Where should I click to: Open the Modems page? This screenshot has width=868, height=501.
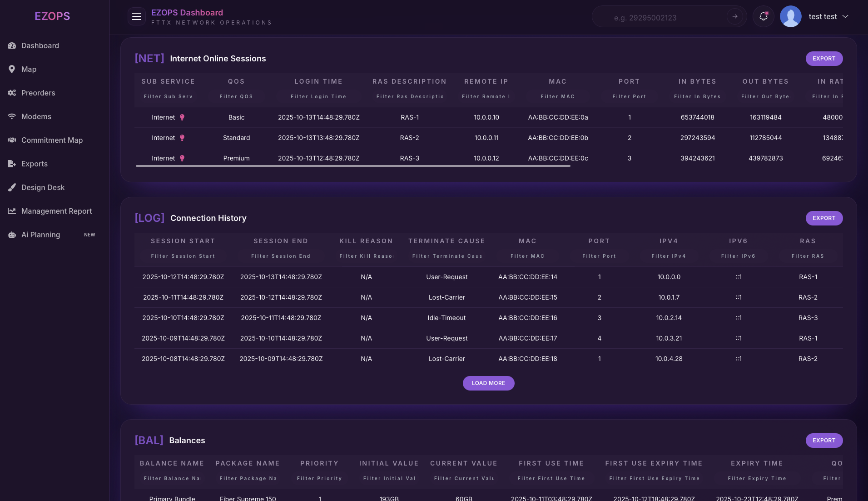coord(36,116)
